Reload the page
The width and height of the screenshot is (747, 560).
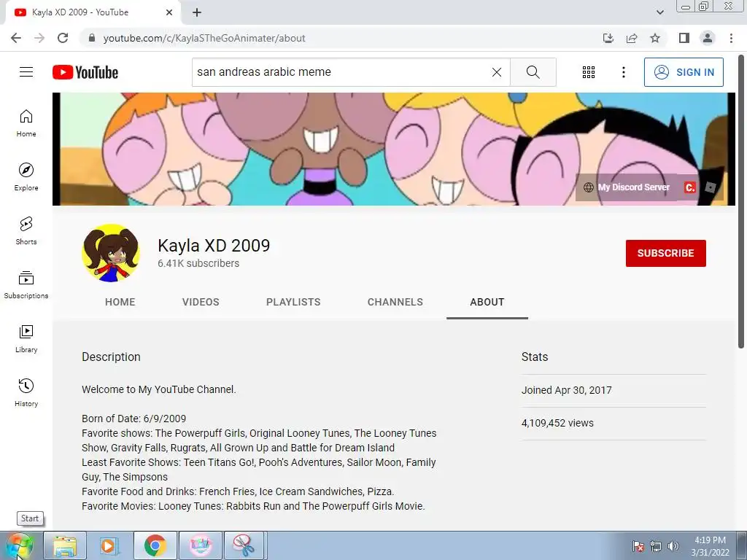point(63,38)
